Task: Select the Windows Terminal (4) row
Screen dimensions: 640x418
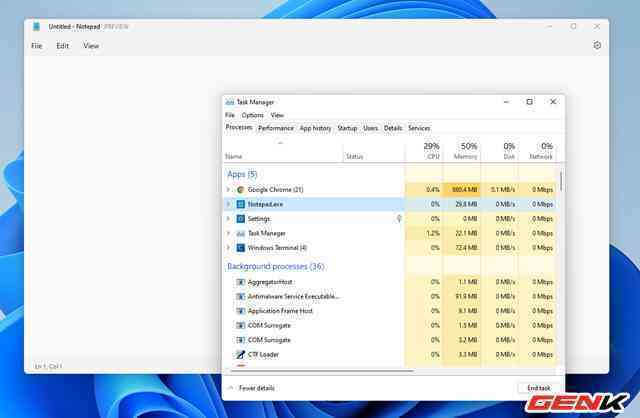Action: (390, 248)
